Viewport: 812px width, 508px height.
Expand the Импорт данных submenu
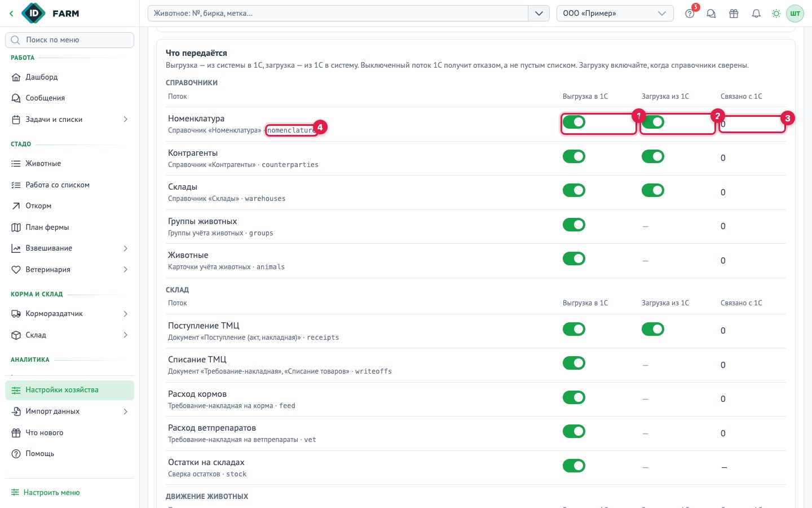click(125, 411)
